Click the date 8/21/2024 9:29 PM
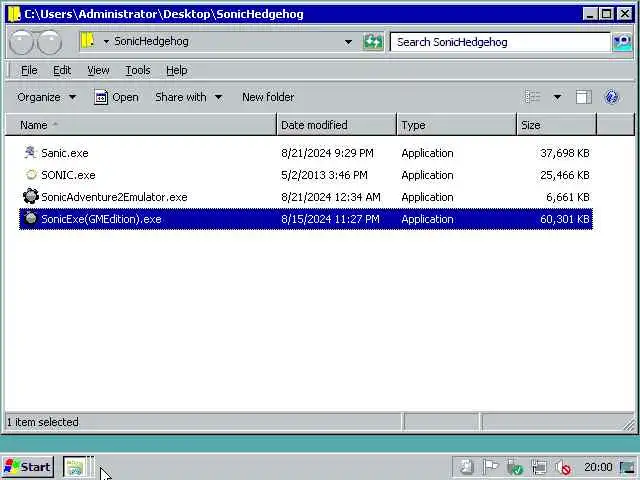This screenshot has width=640, height=480. 327,153
